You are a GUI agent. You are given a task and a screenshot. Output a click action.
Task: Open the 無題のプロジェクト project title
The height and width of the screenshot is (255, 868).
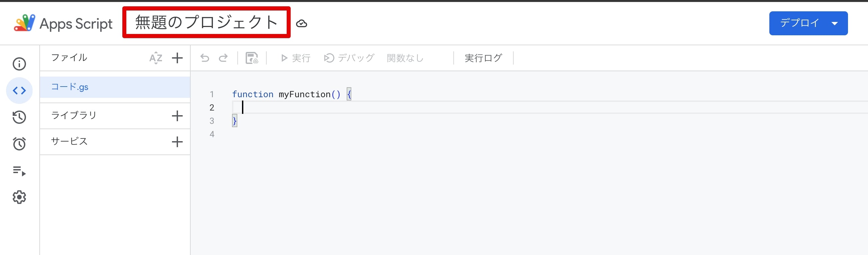[206, 22]
